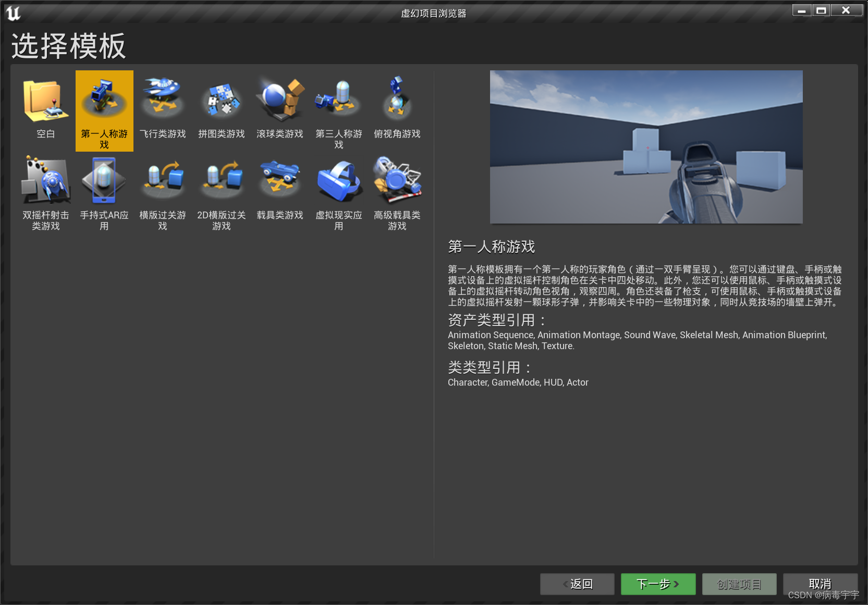Click the 创建项目 create project button

[739, 584]
